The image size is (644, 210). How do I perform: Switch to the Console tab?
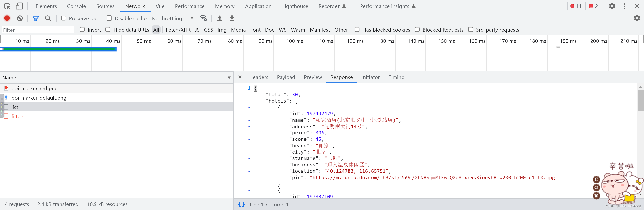click(x=76, y=6)
